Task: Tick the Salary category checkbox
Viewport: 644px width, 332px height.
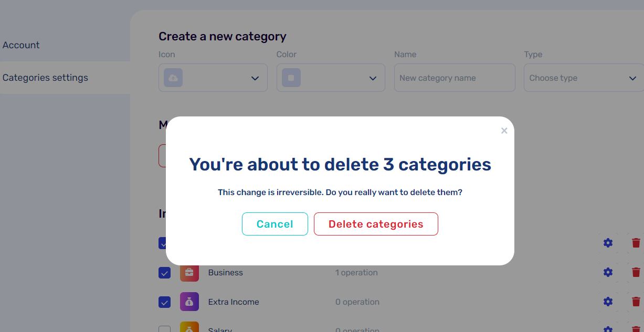Action: (x=165, y=330)
